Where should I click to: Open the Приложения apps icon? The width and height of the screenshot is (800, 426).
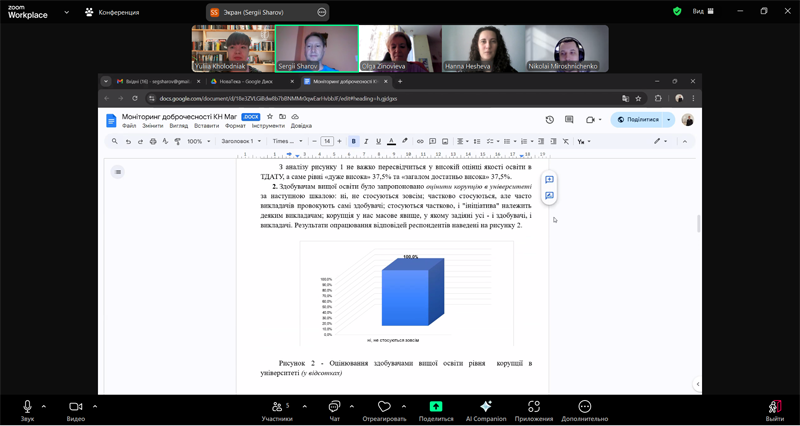pyautogui.click(x=534, y=407)
